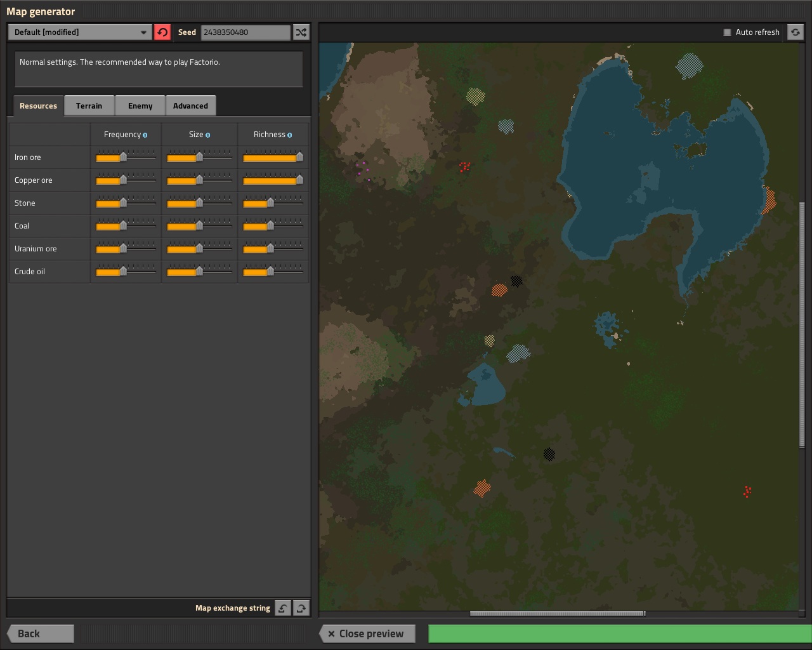Adjust the Crude oil Richness slider
This screenshot has height=650, width=812.
(x=273, y=271)
